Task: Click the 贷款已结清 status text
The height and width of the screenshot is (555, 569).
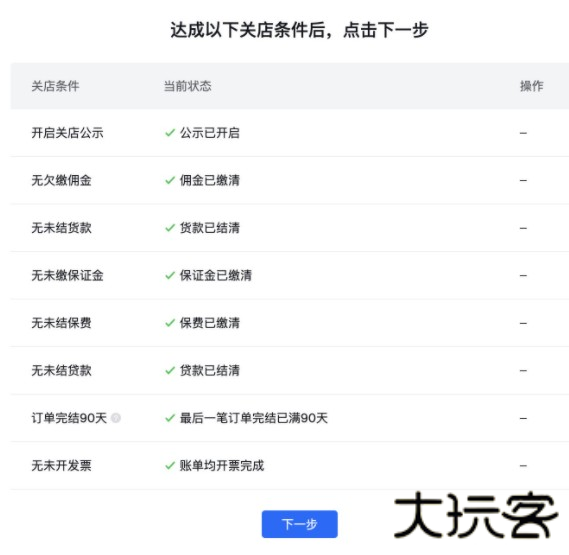Action: pyautogui.click(x=210, y=371)
